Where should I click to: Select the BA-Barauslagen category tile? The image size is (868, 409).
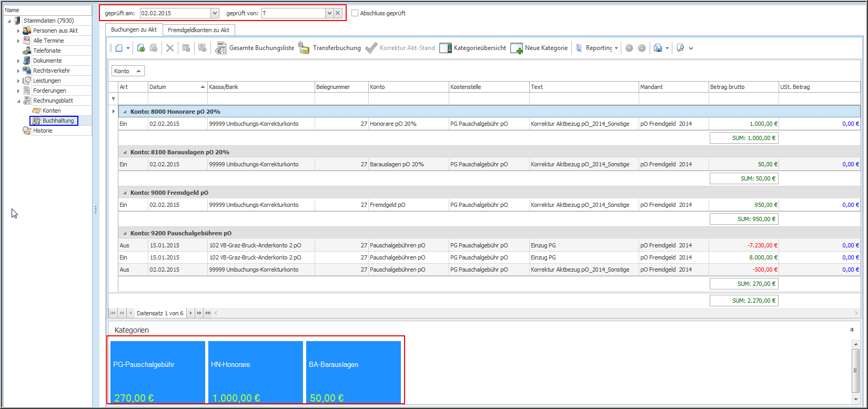tap(354, 373)
